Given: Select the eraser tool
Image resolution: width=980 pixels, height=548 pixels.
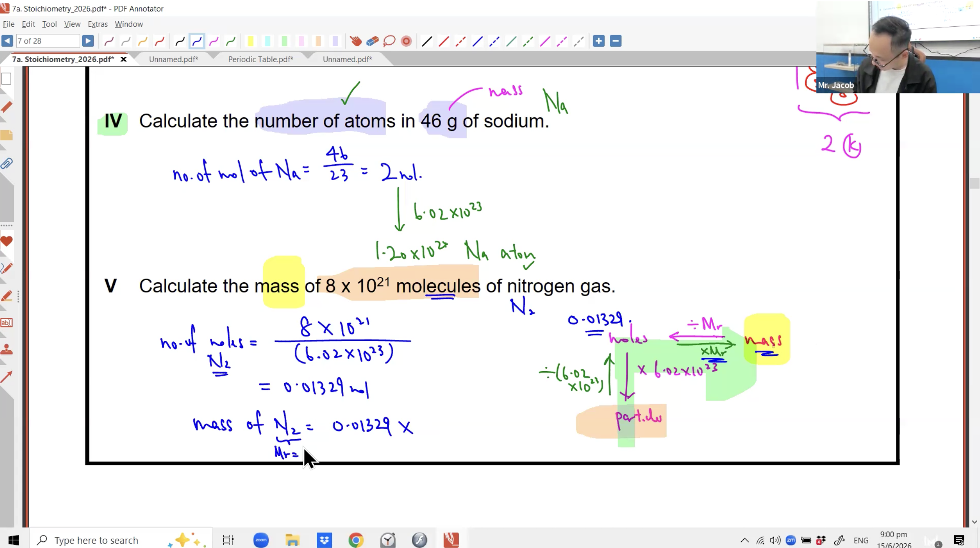Looking at the screenshot, I should 372,41.
